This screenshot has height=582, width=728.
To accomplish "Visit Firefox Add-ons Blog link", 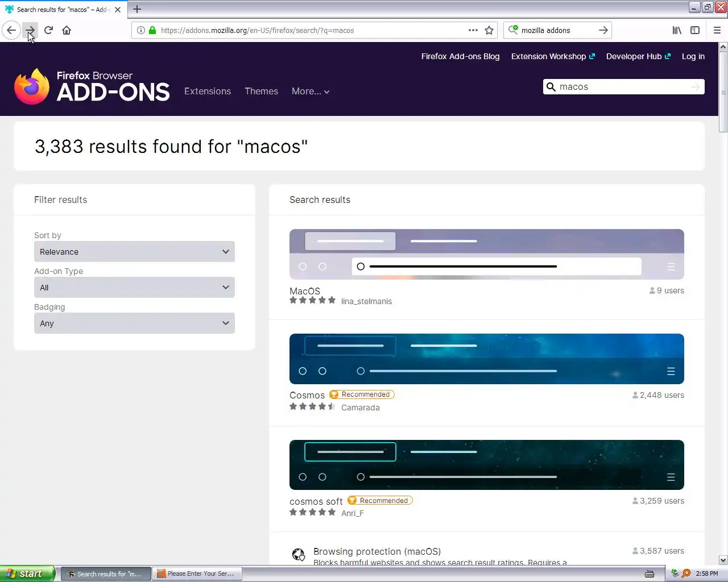I will 460,56.
